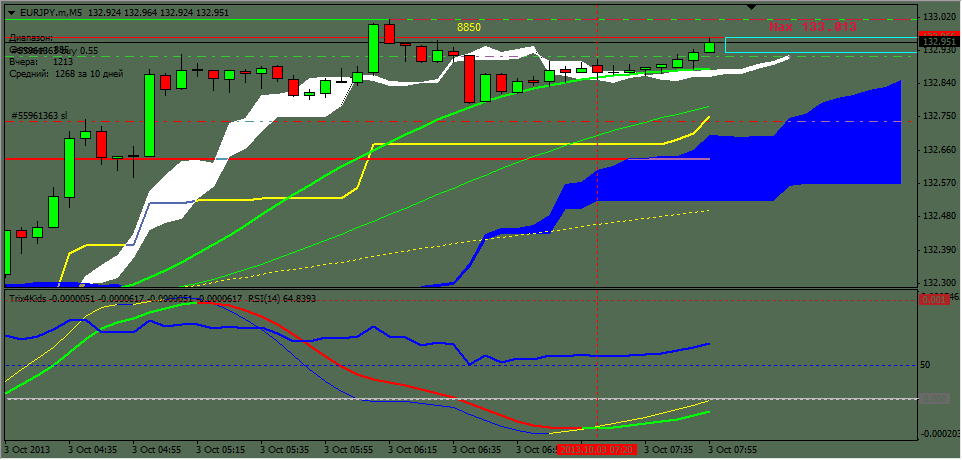The width and height of the screenshot is (962, 460).
Task: Click the red 2013.10.03 07:20 crosshair date tag
Action: click(597, 450)
